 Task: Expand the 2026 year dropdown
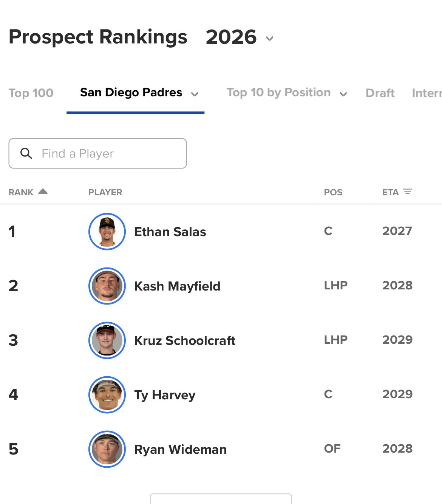[269, 38]
